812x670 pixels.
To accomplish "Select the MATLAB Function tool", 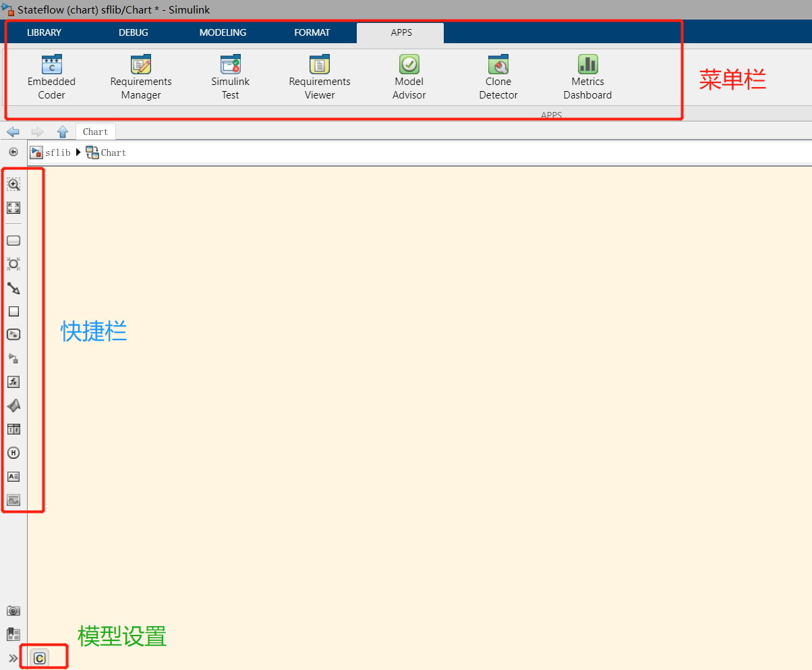I will [x=13, y=406].
